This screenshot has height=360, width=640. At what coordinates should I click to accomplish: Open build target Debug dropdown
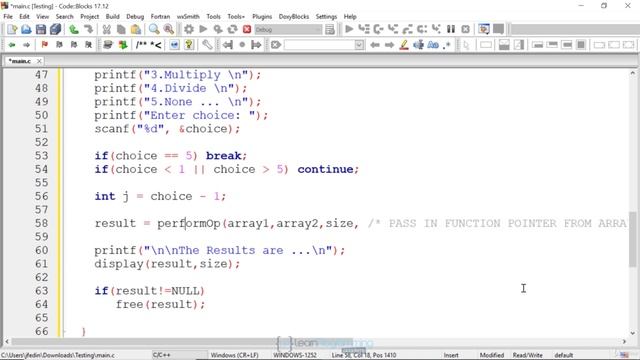pos(288,29)
